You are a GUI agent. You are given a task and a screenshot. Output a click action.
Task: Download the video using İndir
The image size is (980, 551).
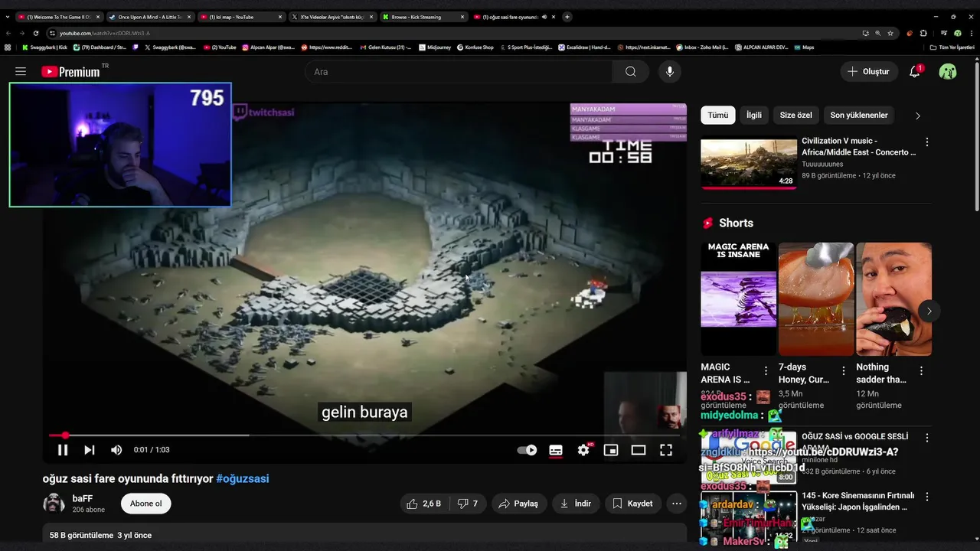pyautogui.click(x=576, y=504)
